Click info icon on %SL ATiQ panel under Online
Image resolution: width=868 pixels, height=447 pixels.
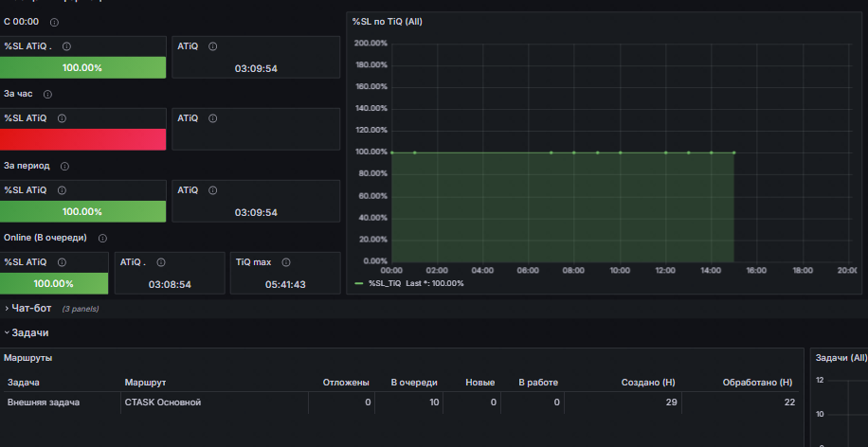coord(62,262)
